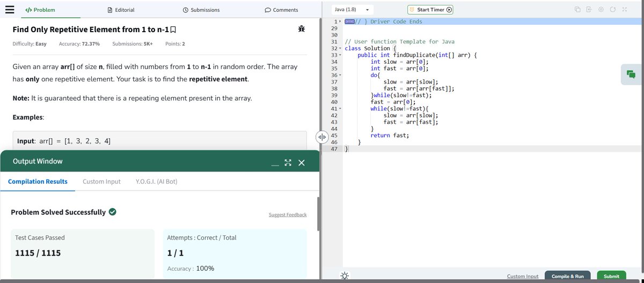Image resolution: width=644 pixels, height=283 pixels.
Task: Start the timer
Action: 430,10
